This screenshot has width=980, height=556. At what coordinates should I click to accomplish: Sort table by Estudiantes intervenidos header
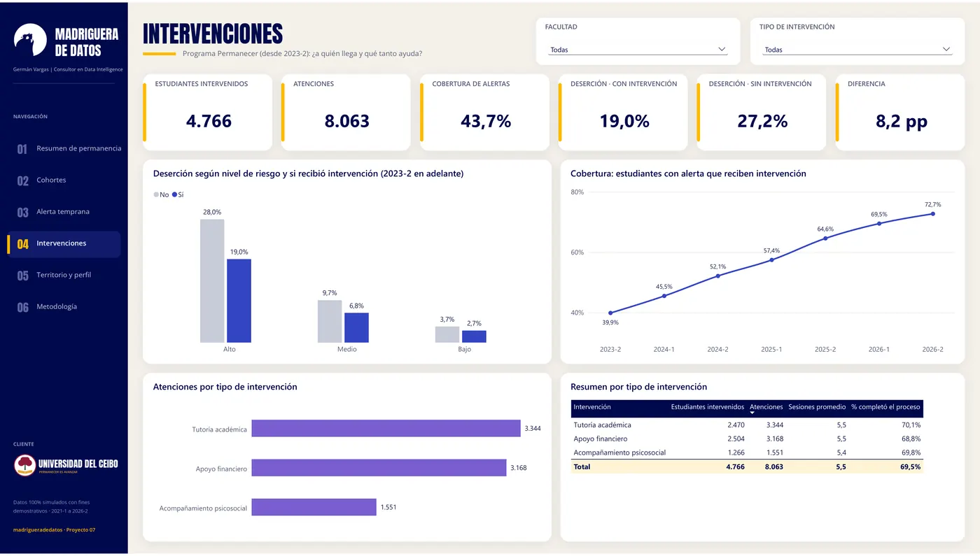707,407
